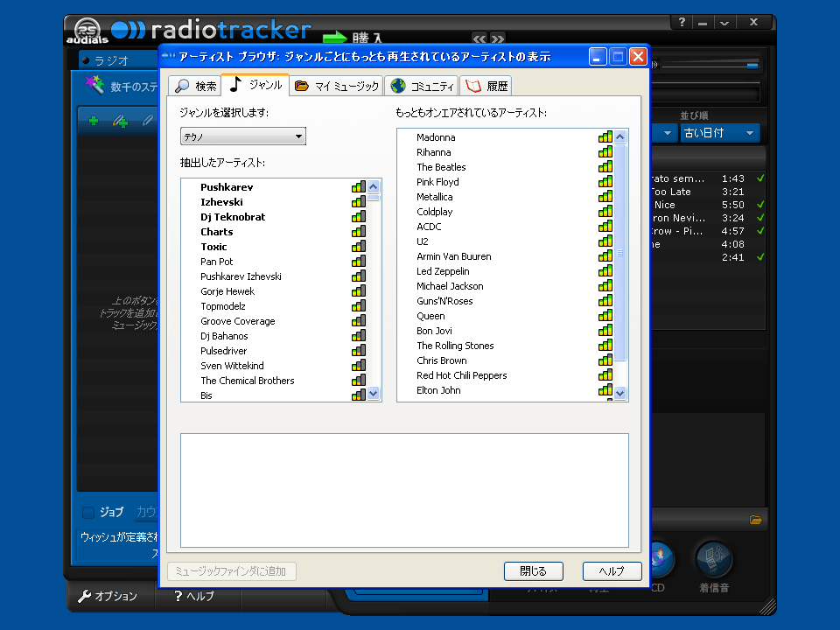Click the 着信音 ringtone icon
The image size is (840, 630).
coord(714,559)
